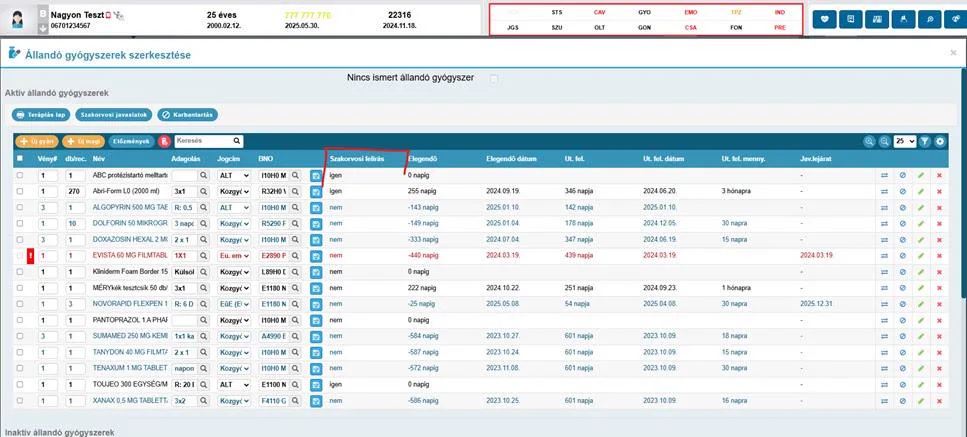The image size is (967, 437).
Task: Sort by the Elegendő dátum column header
Action: click(x=511, y=158)
